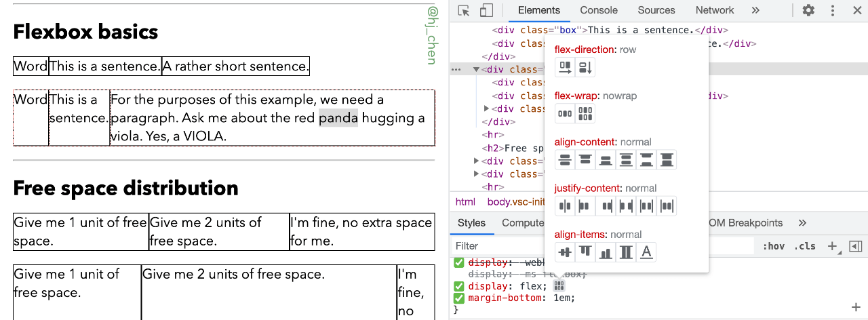This screenshot has height=320, width=868.
Task: Activate the inspect element picker
Action: point(464,10)
